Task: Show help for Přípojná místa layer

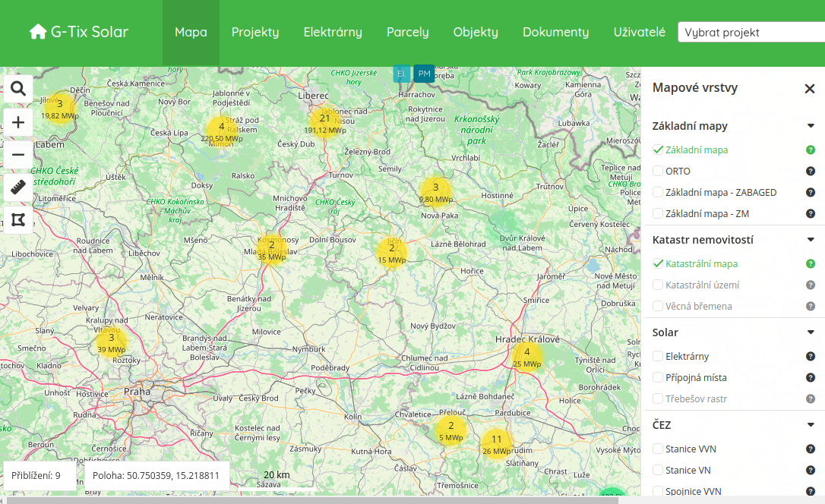Action: click(811, 377)
